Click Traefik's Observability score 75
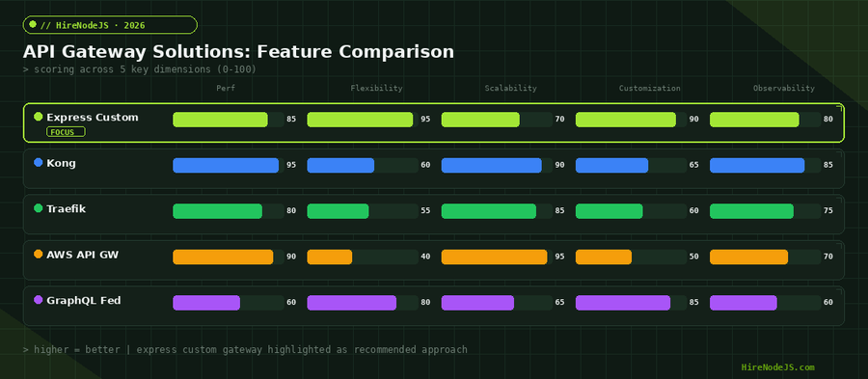This screenshot has width=868, height=379. click(x=827, y=211)
